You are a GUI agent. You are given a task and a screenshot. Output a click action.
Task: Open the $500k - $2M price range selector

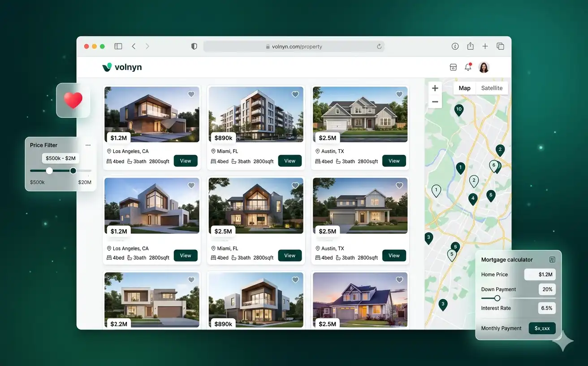[x=61, y=158]
